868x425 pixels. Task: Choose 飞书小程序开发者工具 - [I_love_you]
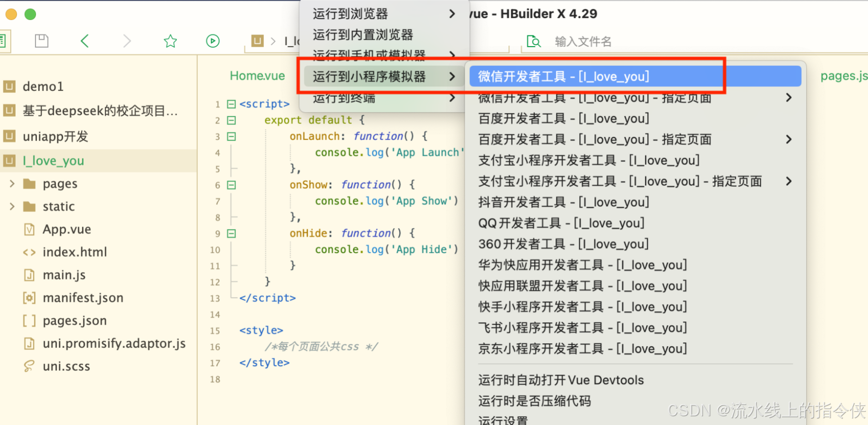pos(635,328)
